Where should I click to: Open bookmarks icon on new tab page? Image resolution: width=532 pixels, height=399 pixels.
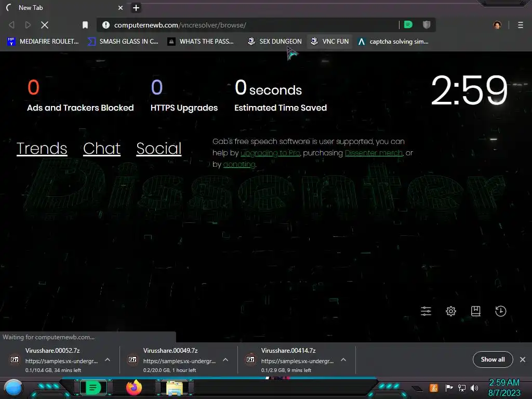click(476, 311)
